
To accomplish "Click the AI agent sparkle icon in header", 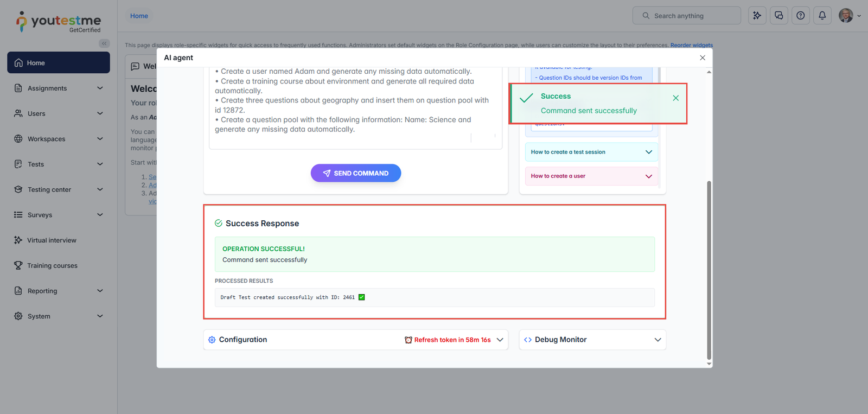I will [757, 16].
